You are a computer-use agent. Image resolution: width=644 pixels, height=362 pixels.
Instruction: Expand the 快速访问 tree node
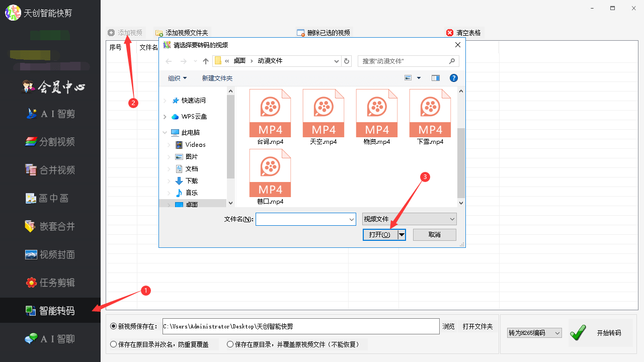click(165, 101)
